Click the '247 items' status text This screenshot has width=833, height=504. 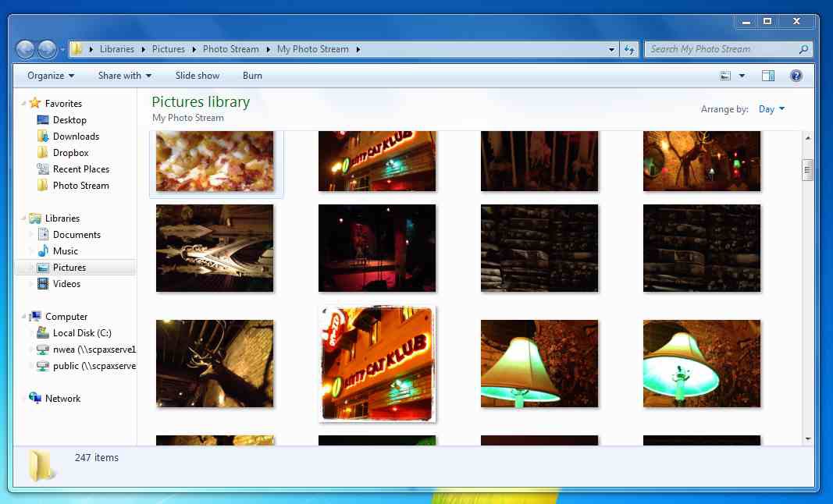click(96, 457)
